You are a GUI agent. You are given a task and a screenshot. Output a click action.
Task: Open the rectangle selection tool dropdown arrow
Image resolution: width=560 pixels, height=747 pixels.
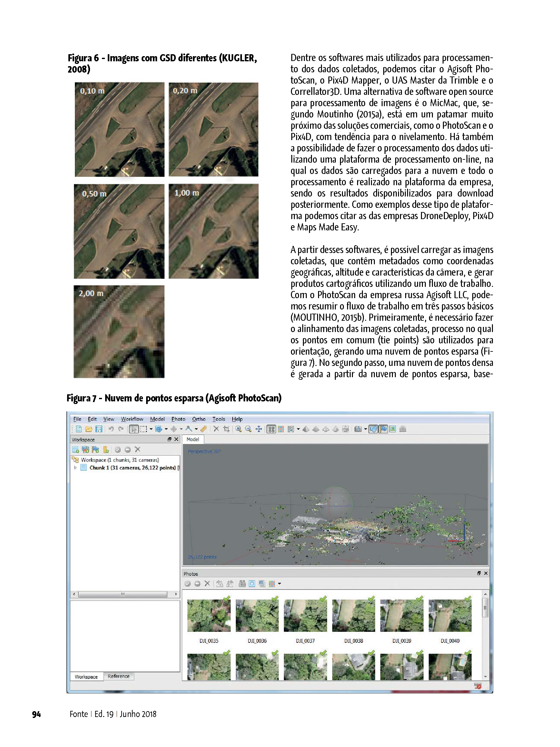tap(151, 429)
